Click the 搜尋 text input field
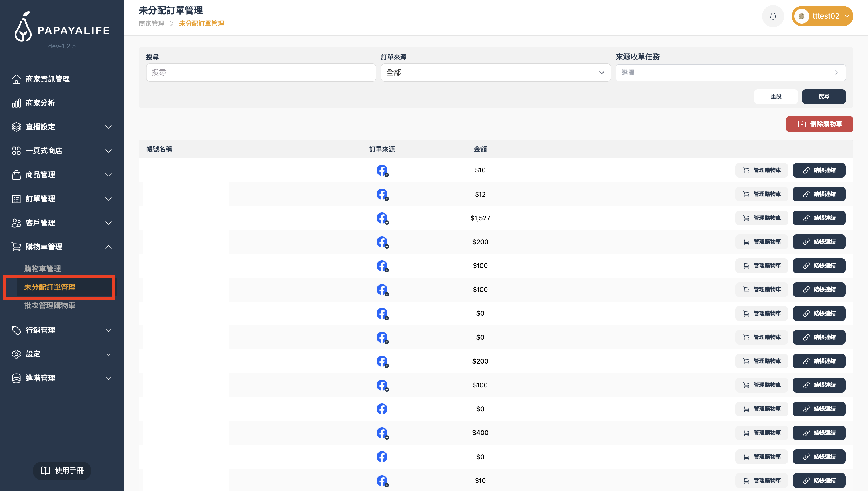 coord(261,73)
